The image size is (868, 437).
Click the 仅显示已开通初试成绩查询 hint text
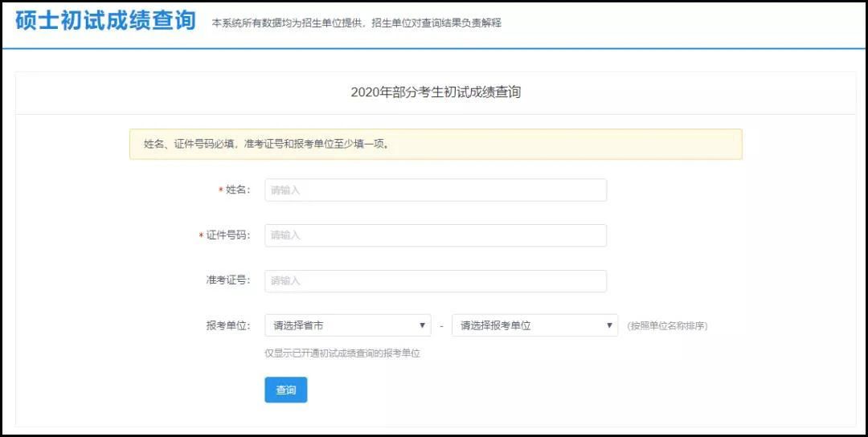point(342,353)
